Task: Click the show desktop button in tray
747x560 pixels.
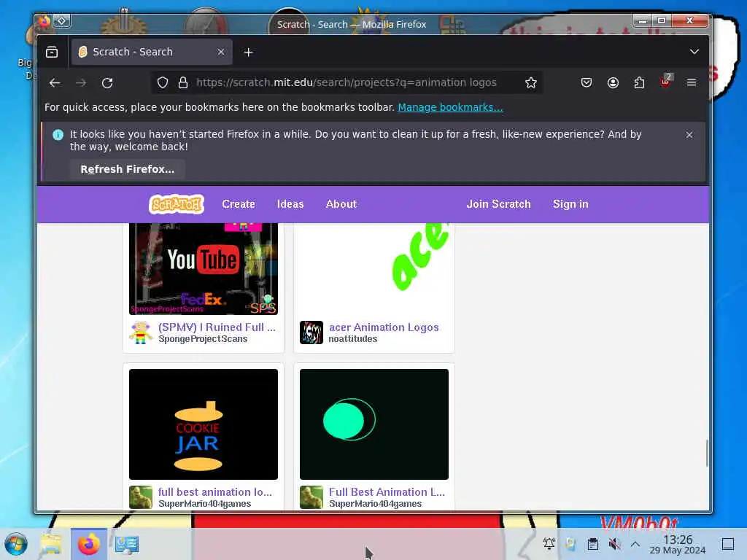Action: coord(728,543)
